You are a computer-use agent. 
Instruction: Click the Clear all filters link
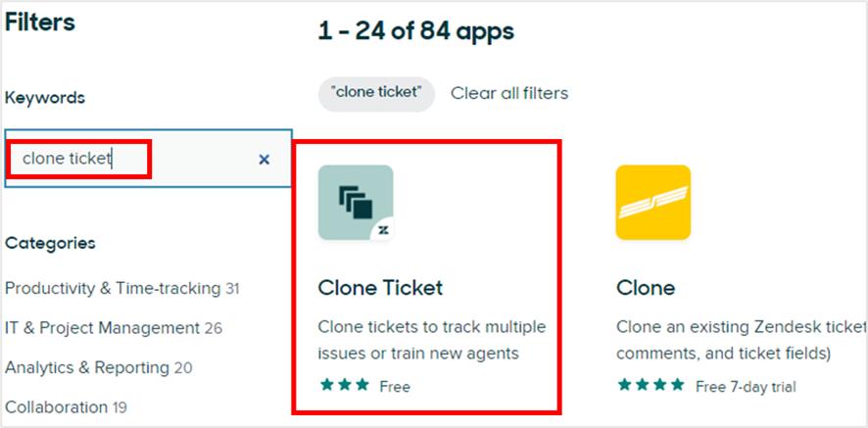click(x=509, y=93)
